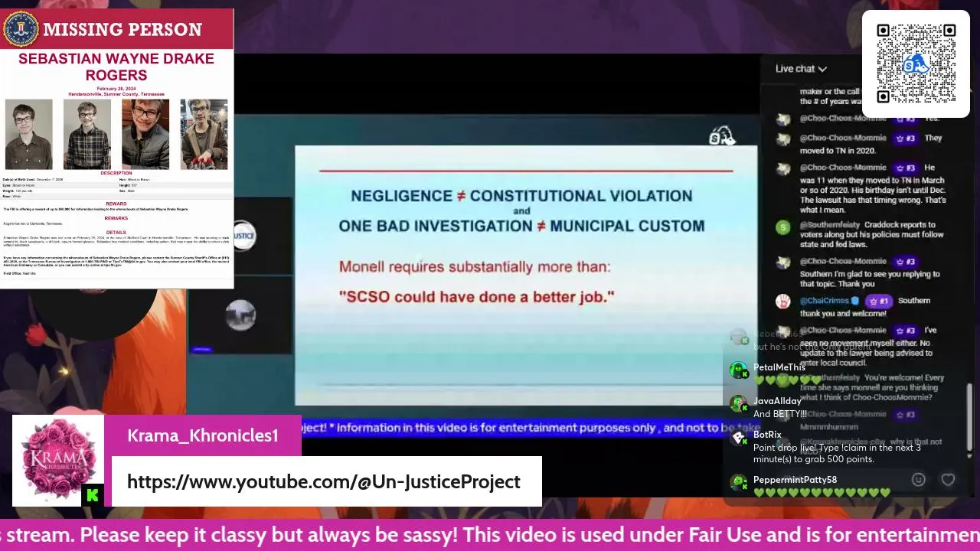Open the emoji picker in chat
Viewport: 980px width, 551px height.
pyautogui.click(x=918, y=480)
